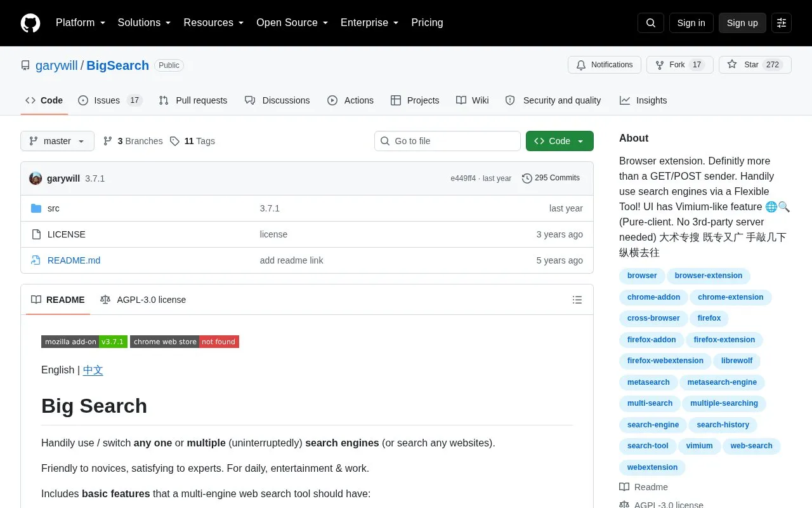Open the src folder
This screenshot has height=508, width=812.
[x=53, y=208]
